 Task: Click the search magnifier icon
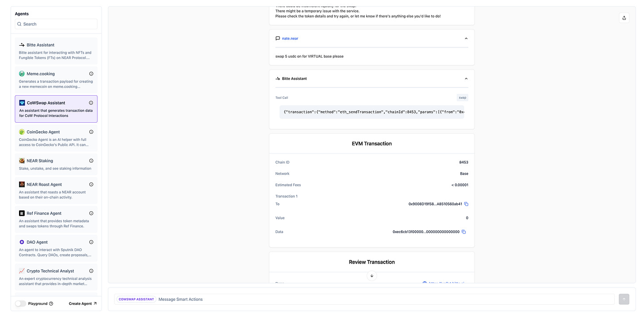coord(19,24)
